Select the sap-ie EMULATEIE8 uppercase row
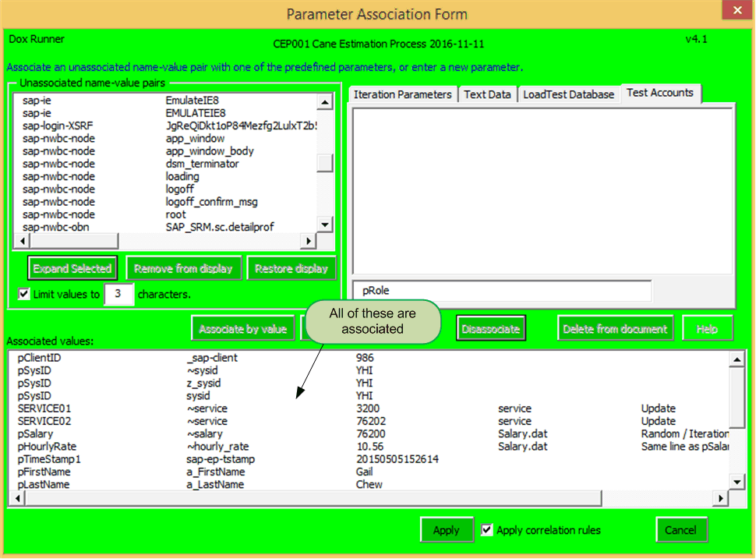 (166, 113)
